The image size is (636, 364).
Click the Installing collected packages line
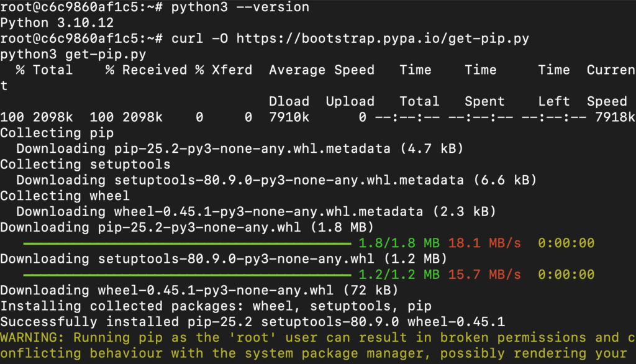(x=216, y=306)
